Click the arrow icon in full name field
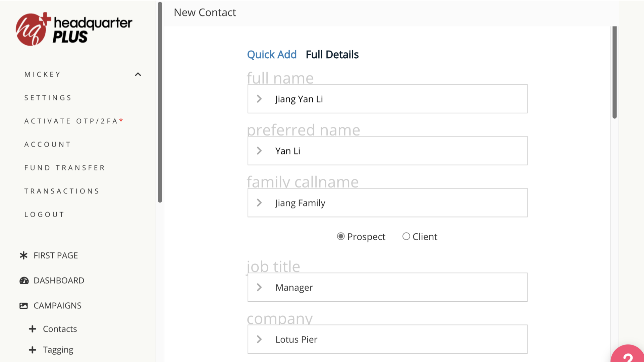 coord(259,99)
